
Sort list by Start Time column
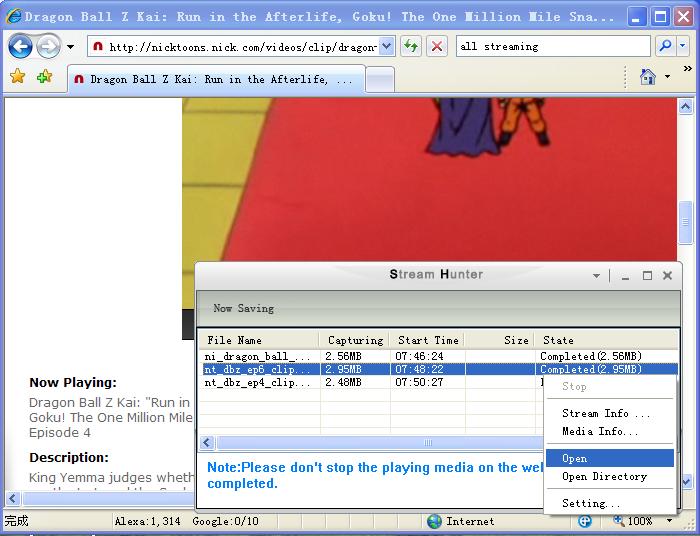coord(428,340)
